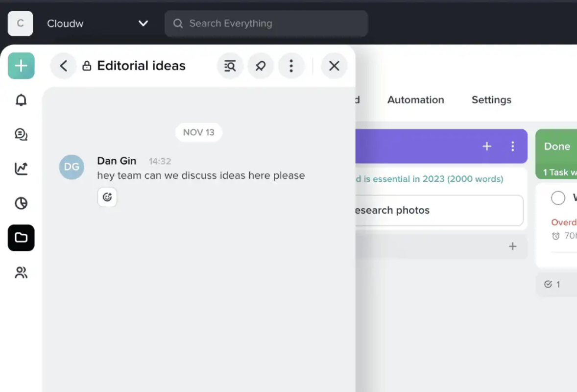577x392 pixels.
Task: Click the Search Everything field
Action: click(266, 23)
